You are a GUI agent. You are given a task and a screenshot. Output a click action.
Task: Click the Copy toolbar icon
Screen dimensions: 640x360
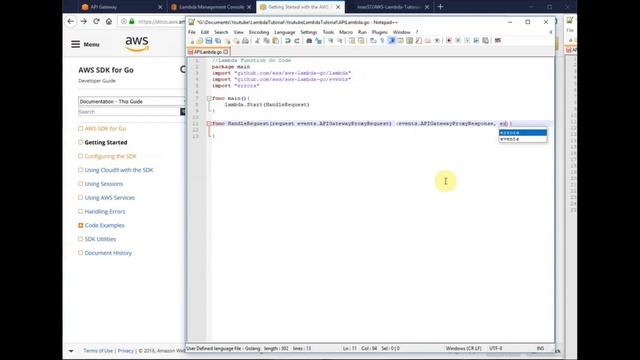266,41
